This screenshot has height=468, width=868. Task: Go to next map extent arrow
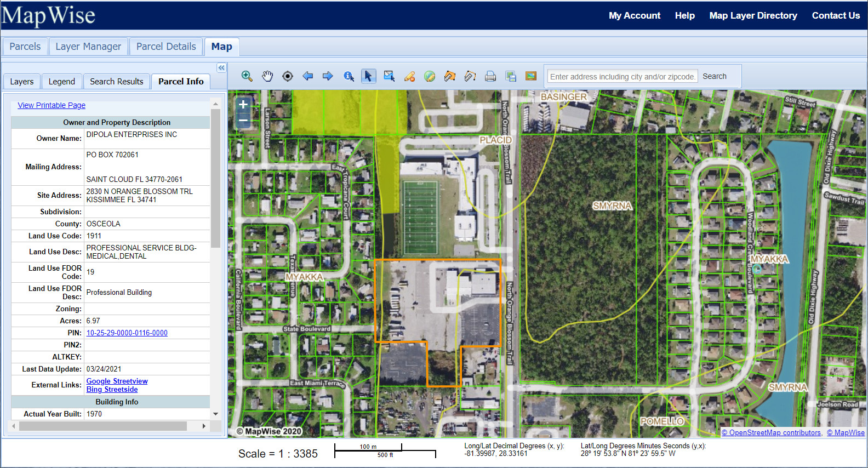[328, 76]
